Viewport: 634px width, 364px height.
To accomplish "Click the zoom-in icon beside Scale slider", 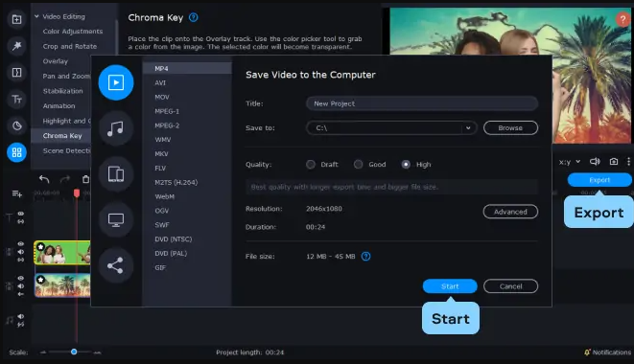I will pyautogui.click(x=97, y=353).
